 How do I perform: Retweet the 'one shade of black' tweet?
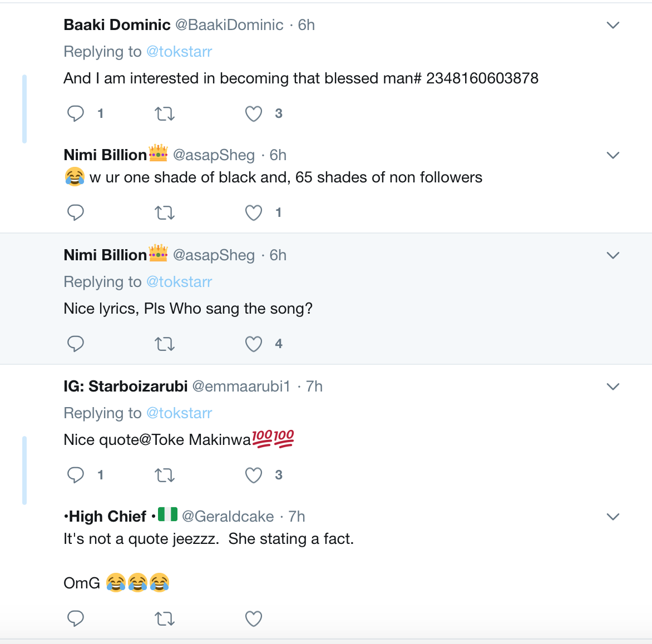(x=165, y=213)
